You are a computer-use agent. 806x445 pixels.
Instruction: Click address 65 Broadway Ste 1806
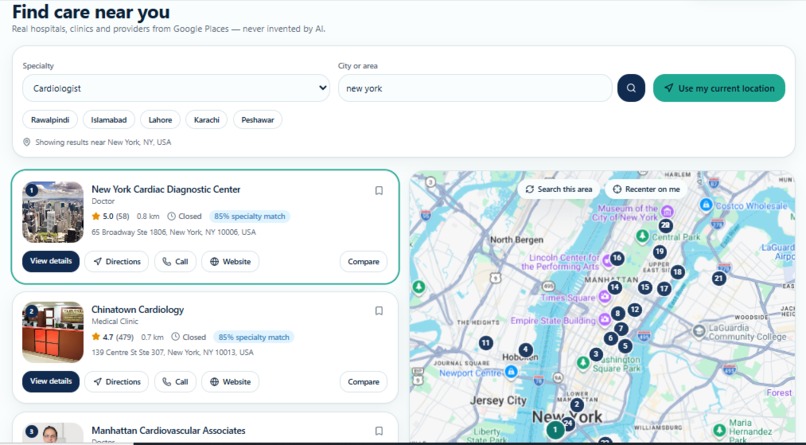click(x=174, y=232)
